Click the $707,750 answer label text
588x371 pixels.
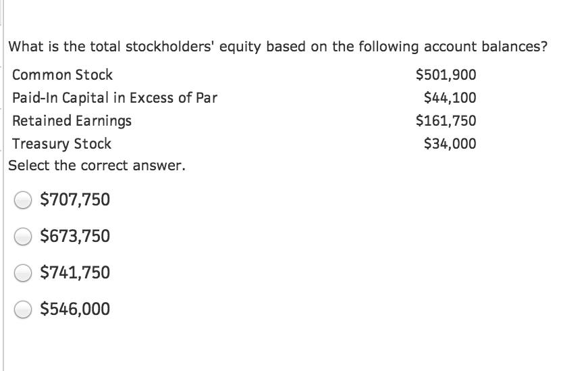tap(75, 200)
